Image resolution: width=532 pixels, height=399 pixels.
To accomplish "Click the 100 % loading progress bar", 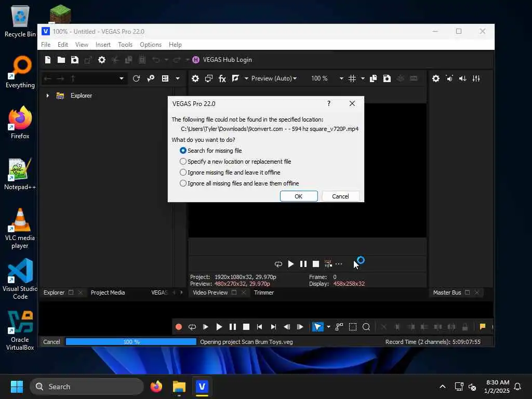I will coord(131,342).
